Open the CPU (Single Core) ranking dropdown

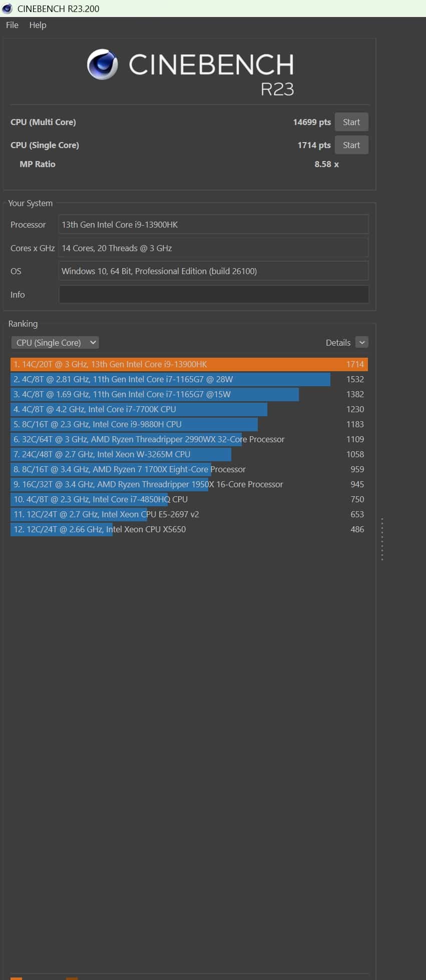pyautogui.click(x=55, y=343)
